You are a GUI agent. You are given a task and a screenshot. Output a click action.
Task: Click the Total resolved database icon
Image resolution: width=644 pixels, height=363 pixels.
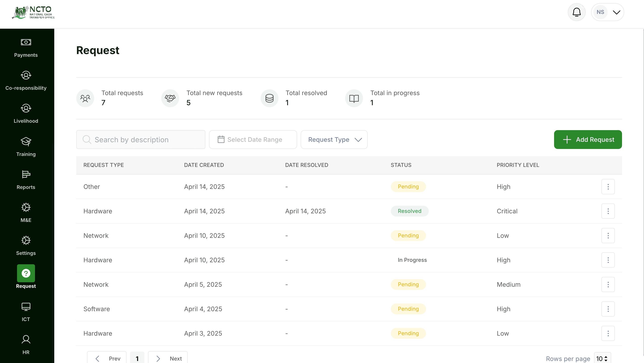[x=270, y=98]
